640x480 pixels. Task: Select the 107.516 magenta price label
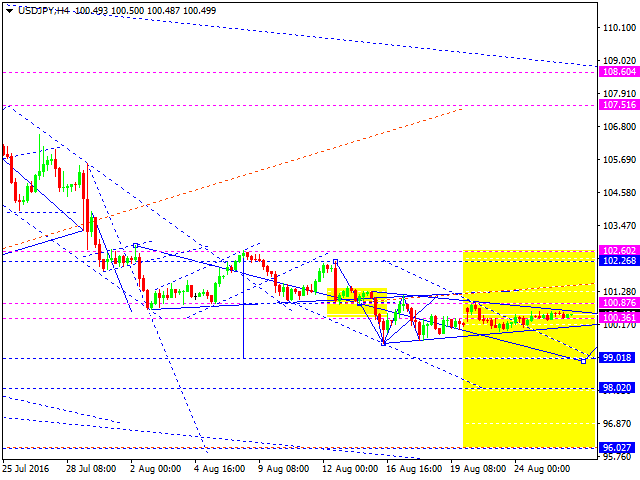(x=619, y=105)
